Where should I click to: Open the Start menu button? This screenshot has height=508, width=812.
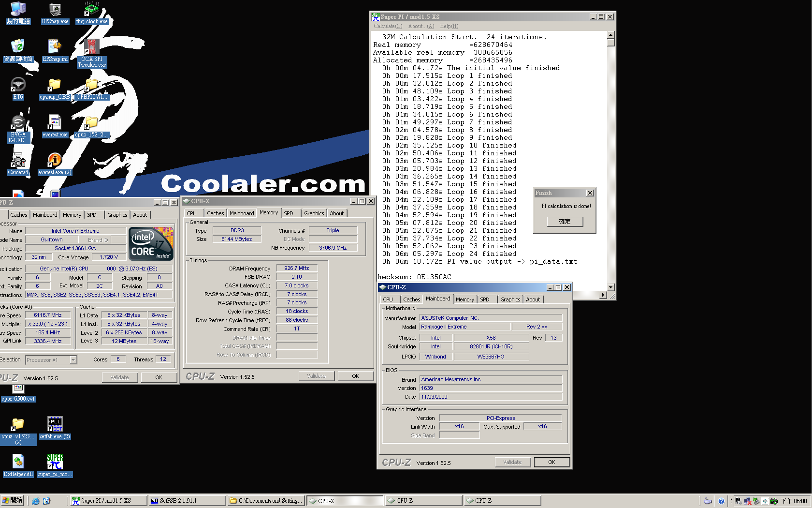tap(13, 501)
